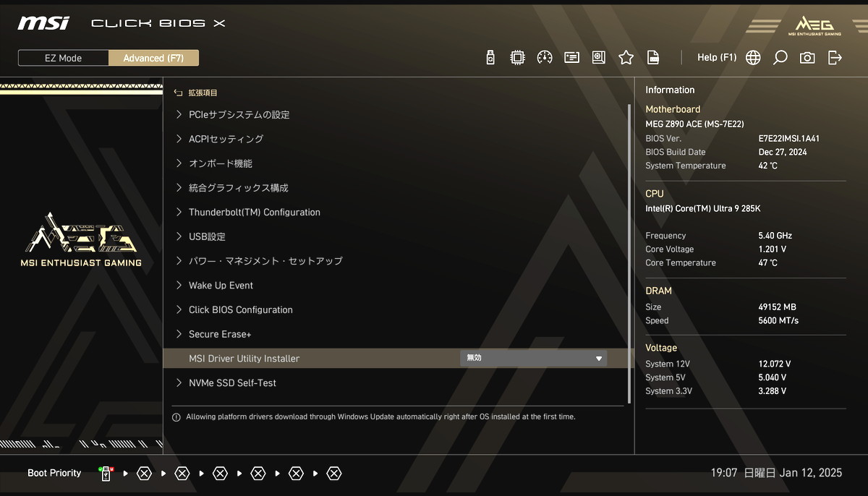Click Core Voltage value 1.201 V
Image resolution: width=868 pixels, height=496 pixels.
[x=772, y=249]
